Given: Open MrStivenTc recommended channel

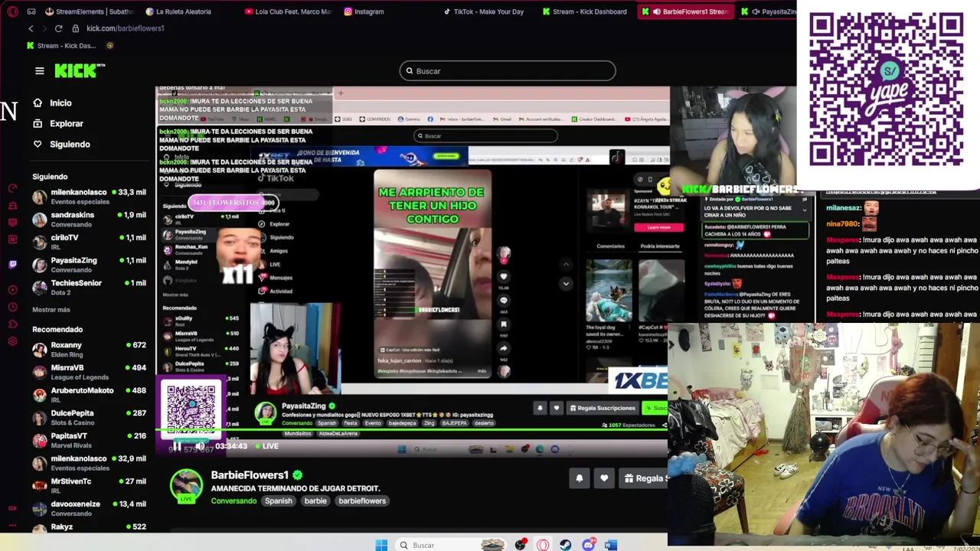Looking at the screenshot, I should coord(89,485).
